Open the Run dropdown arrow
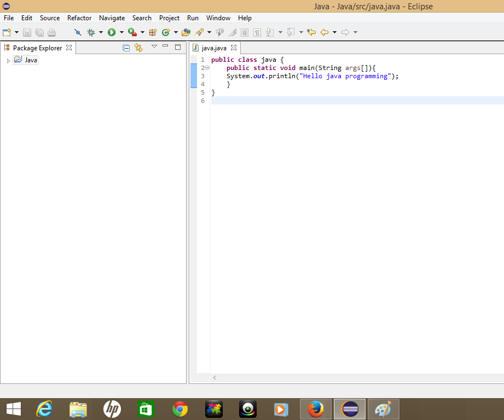Image resolution: width=504 pixels, height=420 pixels. point(121,32)
